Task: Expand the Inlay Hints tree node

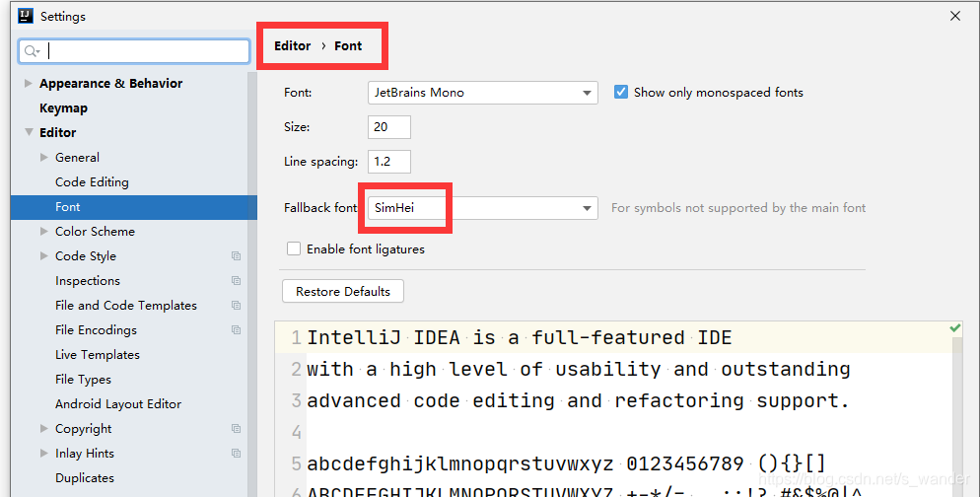Action: point(43,453)
